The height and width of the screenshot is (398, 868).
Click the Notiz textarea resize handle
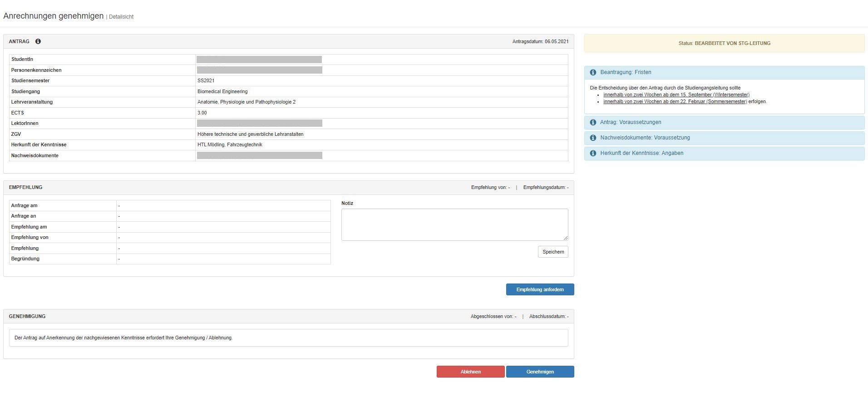coord(565,238)
